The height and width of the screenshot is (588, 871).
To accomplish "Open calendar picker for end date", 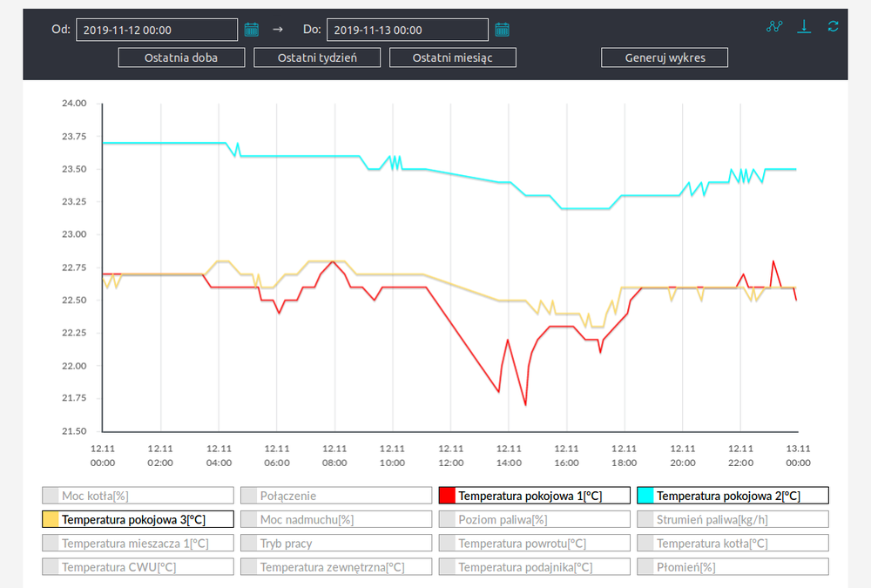I will click(x=502, y=30).
